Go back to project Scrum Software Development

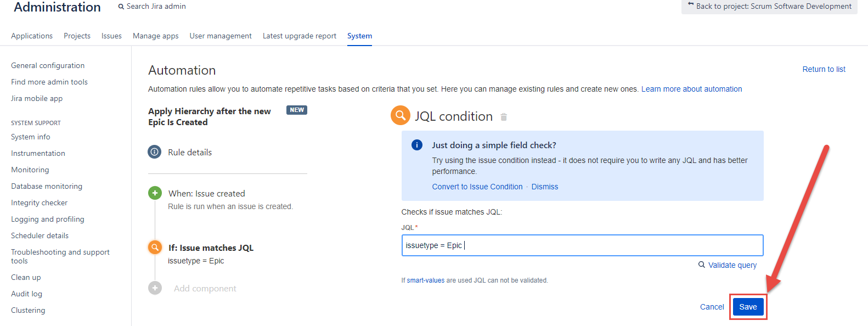click(x=769, y=7)
